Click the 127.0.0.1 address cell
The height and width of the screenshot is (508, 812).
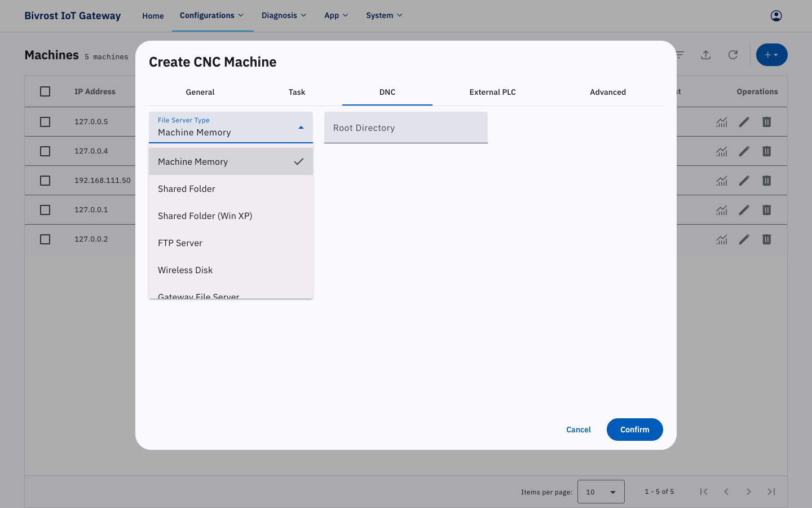coord(91,210)
